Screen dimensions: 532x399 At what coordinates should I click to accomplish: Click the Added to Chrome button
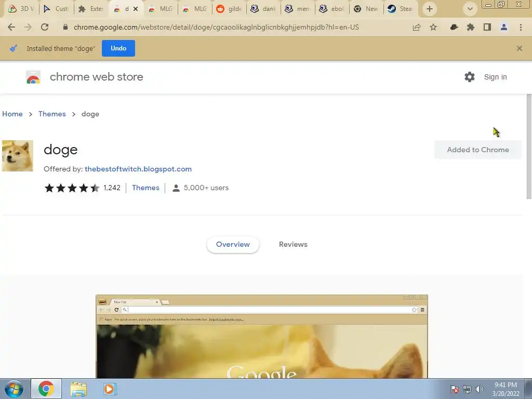point(478,150)
